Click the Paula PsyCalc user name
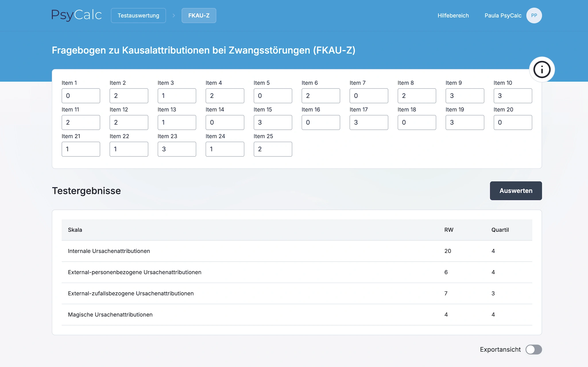588x367 pixels. pos(503,15)
